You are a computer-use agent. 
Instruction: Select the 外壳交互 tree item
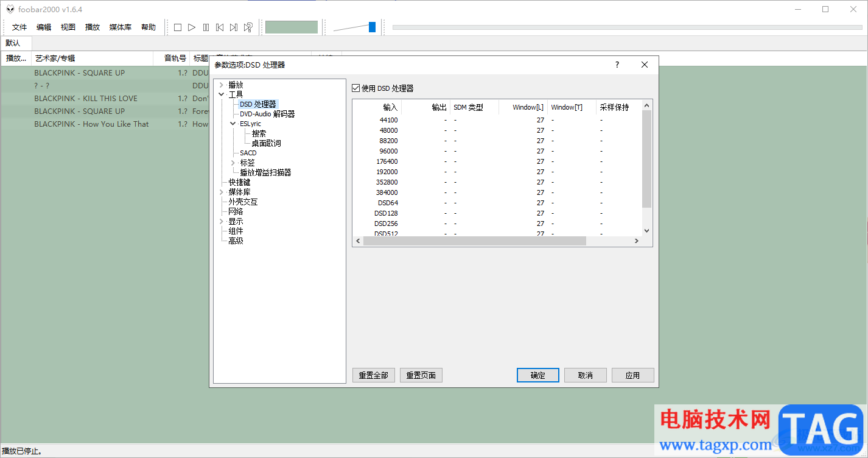(243, 202)
